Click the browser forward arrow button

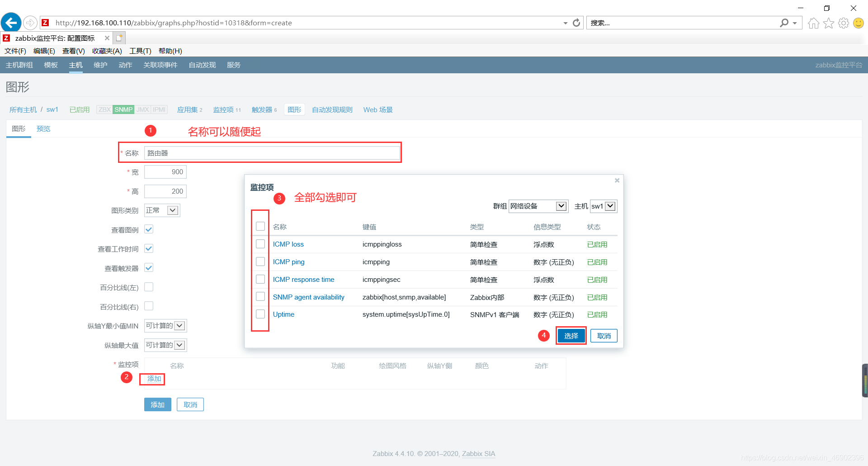point(30,23)
